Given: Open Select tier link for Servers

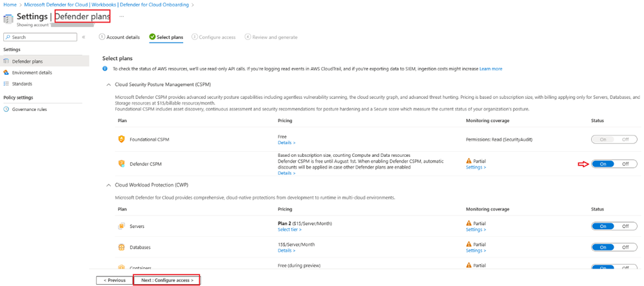Looking at the screenshot, I should [x=289, y=230].
